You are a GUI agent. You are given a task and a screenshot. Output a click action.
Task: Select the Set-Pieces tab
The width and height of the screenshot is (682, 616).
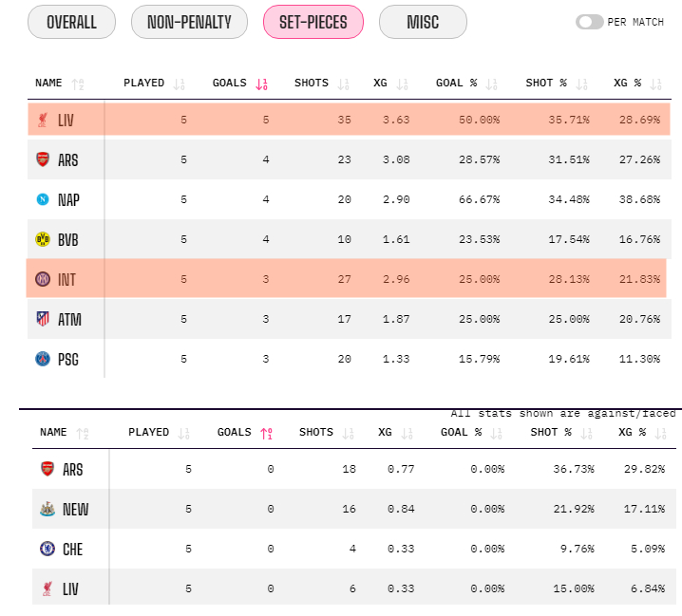pyautogui.click(x=313, y=22)
